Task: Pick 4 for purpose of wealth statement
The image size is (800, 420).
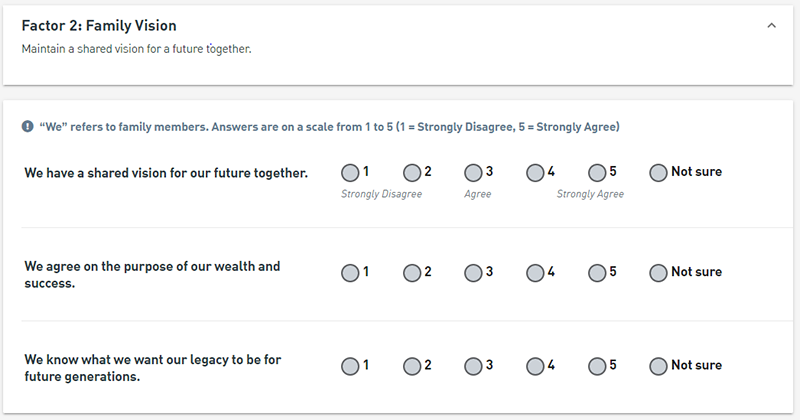Action: pyautogui.click(x=535, y=273)
